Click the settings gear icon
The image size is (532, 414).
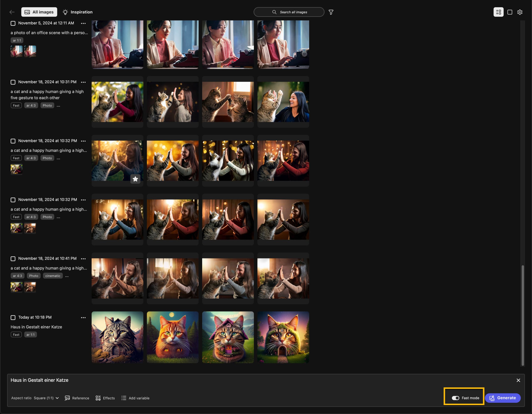tap(520, 12)
